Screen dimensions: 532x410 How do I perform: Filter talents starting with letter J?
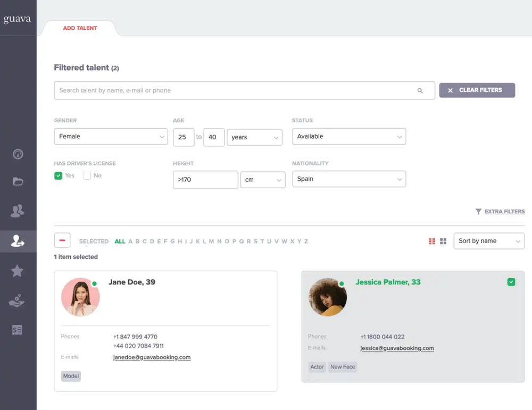coord(192,241)
